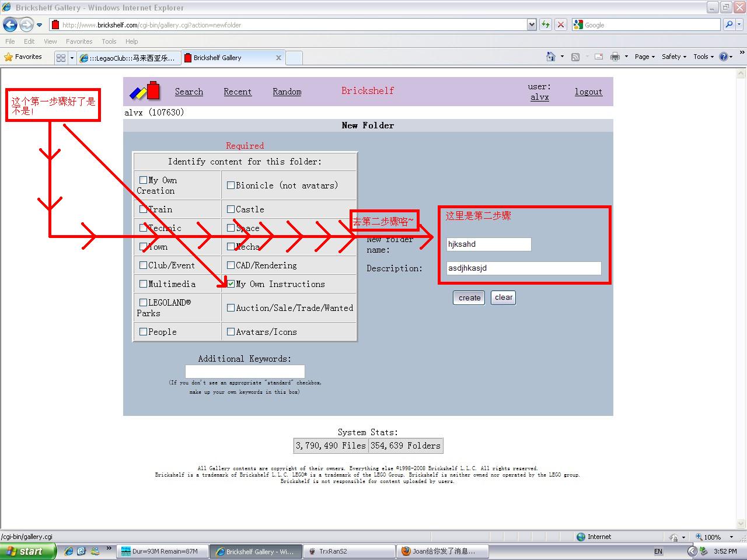This screenshot has width=747, height=560.
Task: Open the Recent link
Action: [238, 92]
